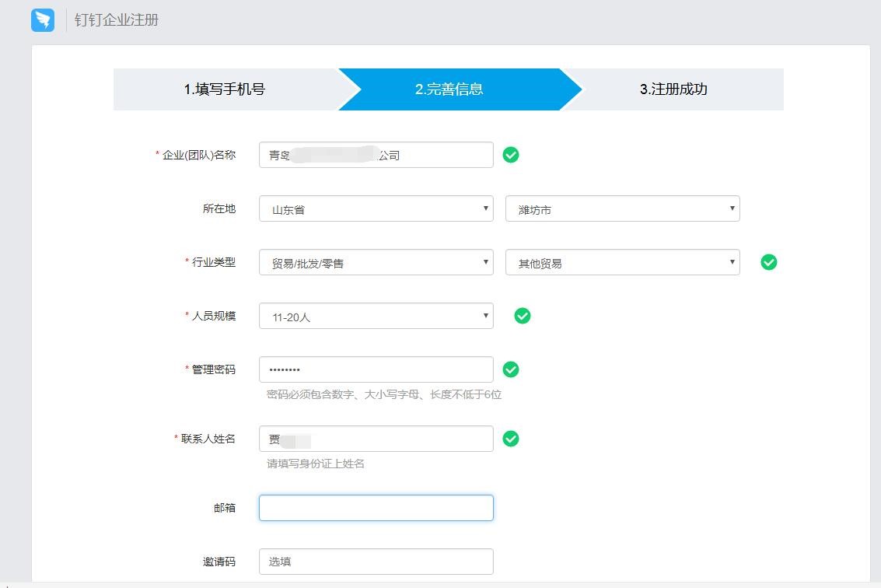Open the 潍坊市 city dropdown
881x588 pixels.
622,208
